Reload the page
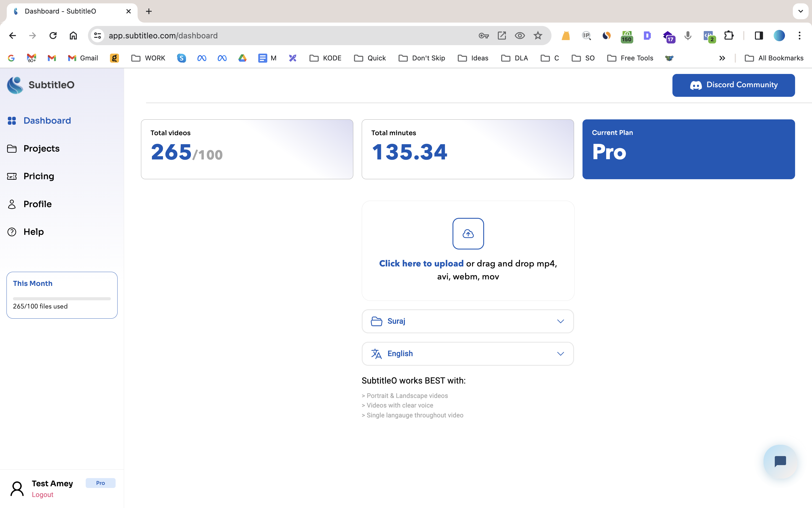This screenshot has width=812, height=508. point(53,36)
